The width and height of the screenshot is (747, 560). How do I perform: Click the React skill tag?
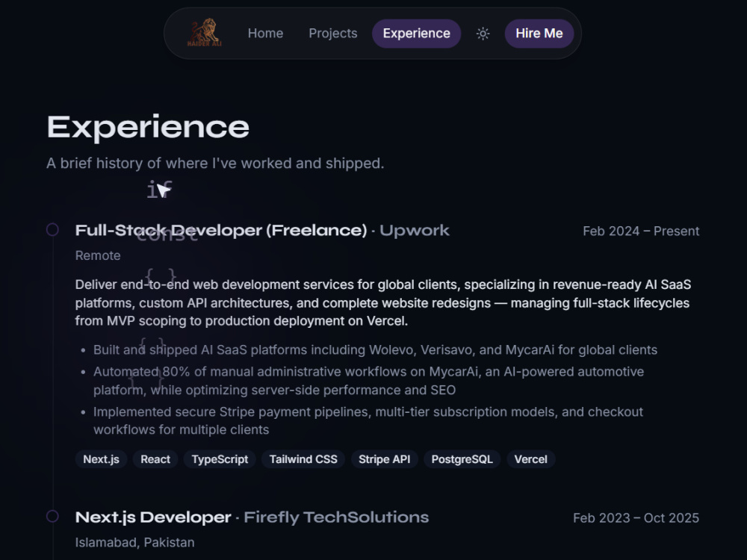pyautogui.click(x=155, y=459)
